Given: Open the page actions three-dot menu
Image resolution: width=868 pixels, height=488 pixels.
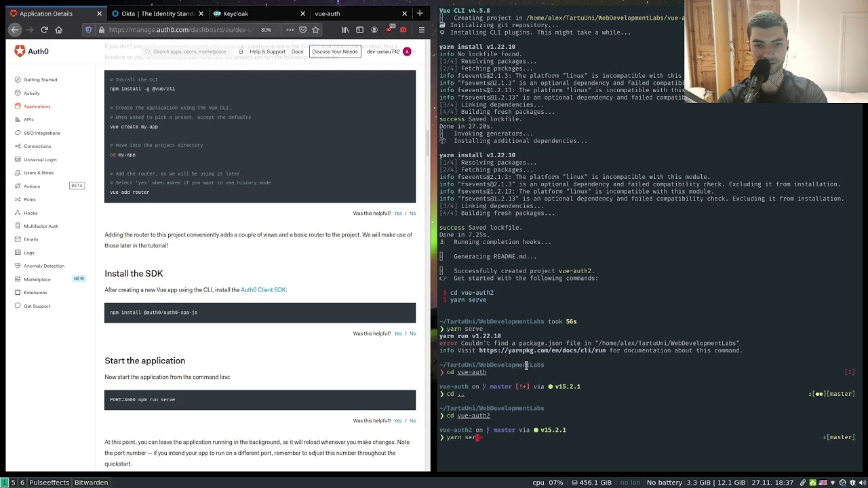Looking at the screenshot, I should (x=290, y=30).
